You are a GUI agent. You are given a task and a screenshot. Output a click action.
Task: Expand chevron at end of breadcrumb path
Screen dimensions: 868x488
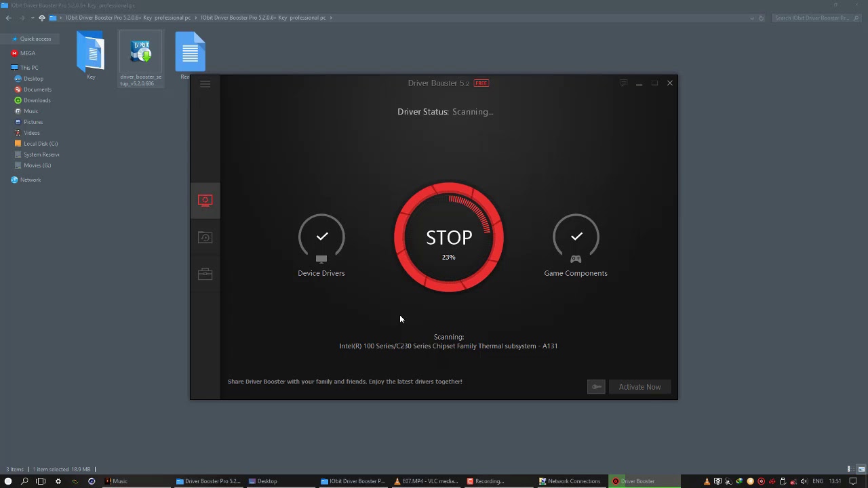[x=331, y=18]
